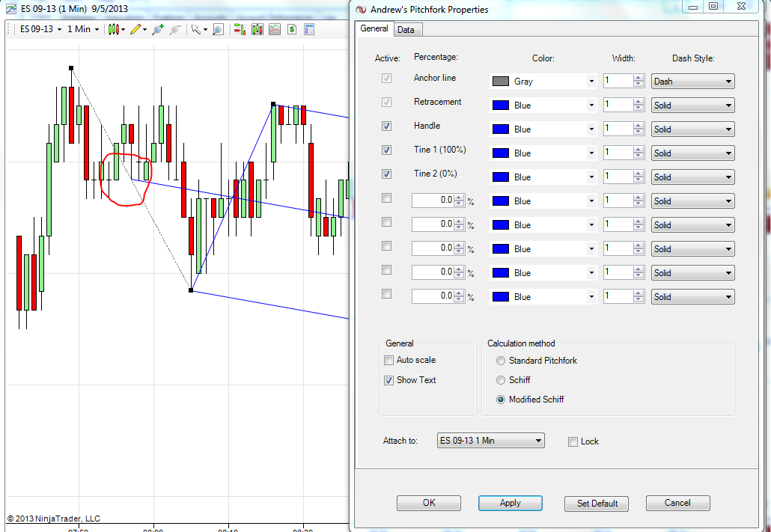
Task: Select the pitchfork lowest anchor point
Action: pyautogui.click(x=191, y=290)
